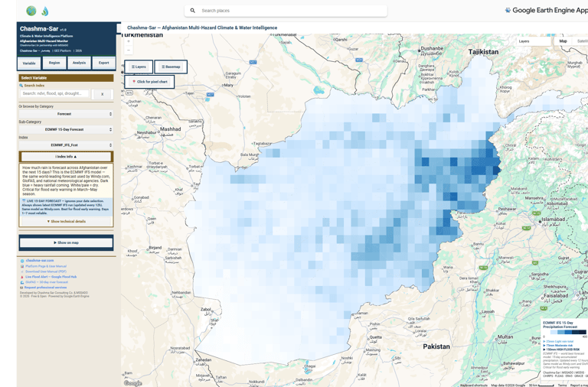
Task: Expand Show technical details
Action: pyautogui.click(x=66, y=221)
